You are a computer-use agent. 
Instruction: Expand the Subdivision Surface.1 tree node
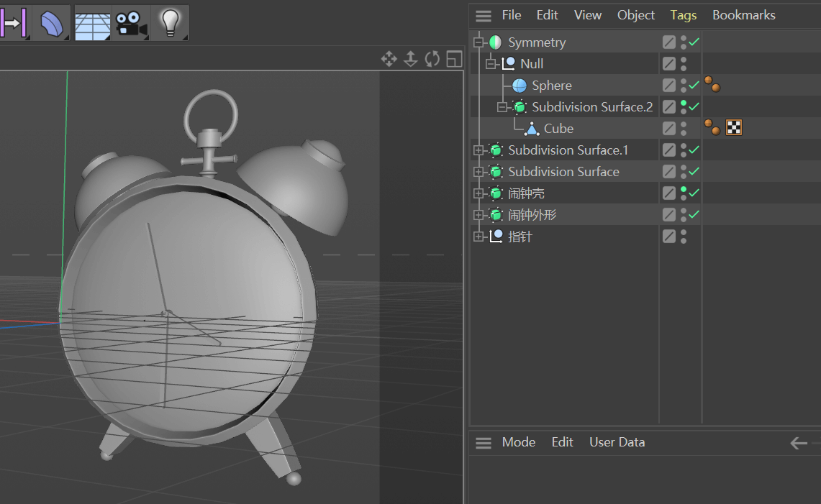coord(478,150)
